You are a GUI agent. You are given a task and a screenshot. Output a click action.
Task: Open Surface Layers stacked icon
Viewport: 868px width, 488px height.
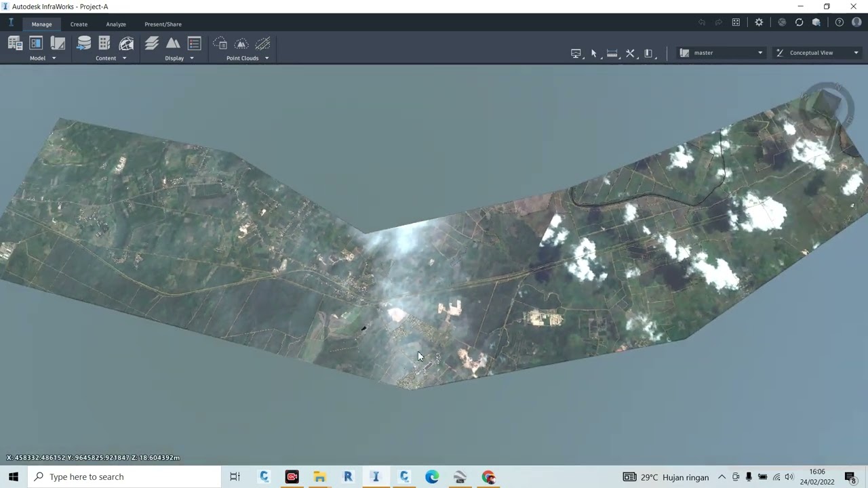pos(152,44)
